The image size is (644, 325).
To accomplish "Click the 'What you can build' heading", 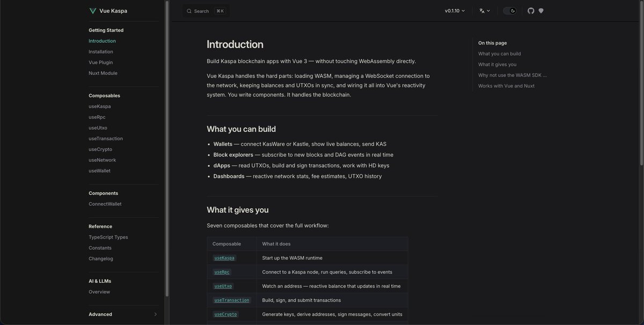I will point(241,129).
